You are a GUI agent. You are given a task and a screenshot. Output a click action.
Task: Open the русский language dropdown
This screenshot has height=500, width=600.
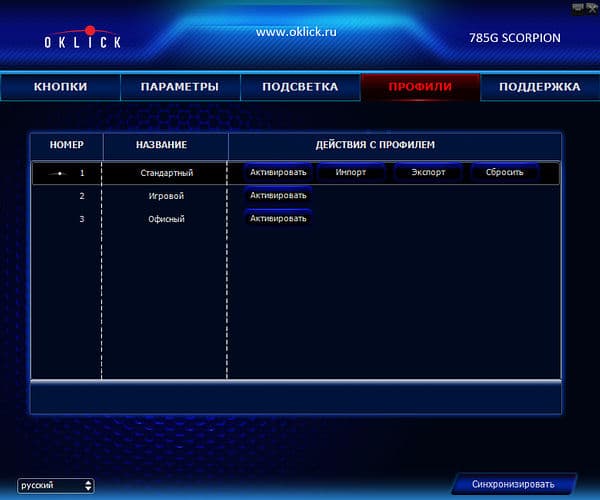pyautogui.click(x=55, y=485)
